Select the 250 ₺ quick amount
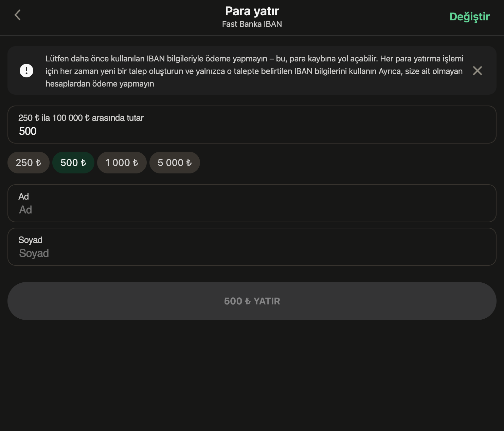This screenshot has height=431, width=504. pos(29,163)
